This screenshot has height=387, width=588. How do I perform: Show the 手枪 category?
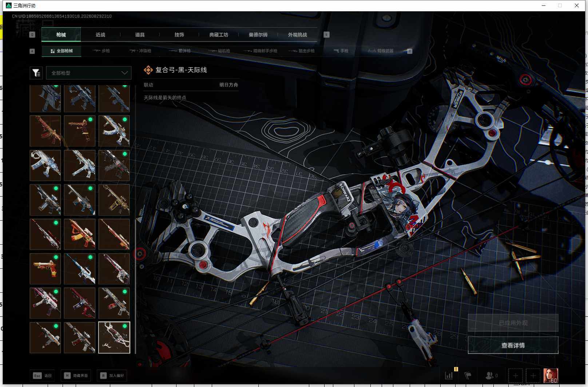click(x=341, y=51)
